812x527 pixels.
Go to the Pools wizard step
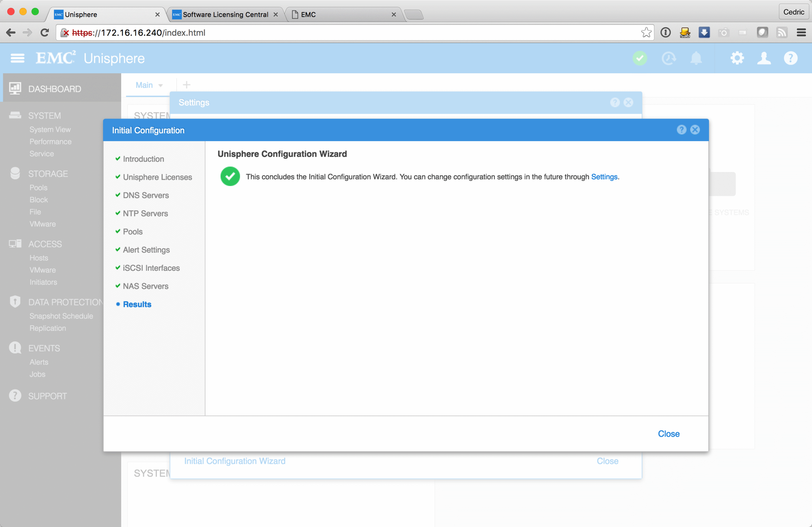(133, 231)
